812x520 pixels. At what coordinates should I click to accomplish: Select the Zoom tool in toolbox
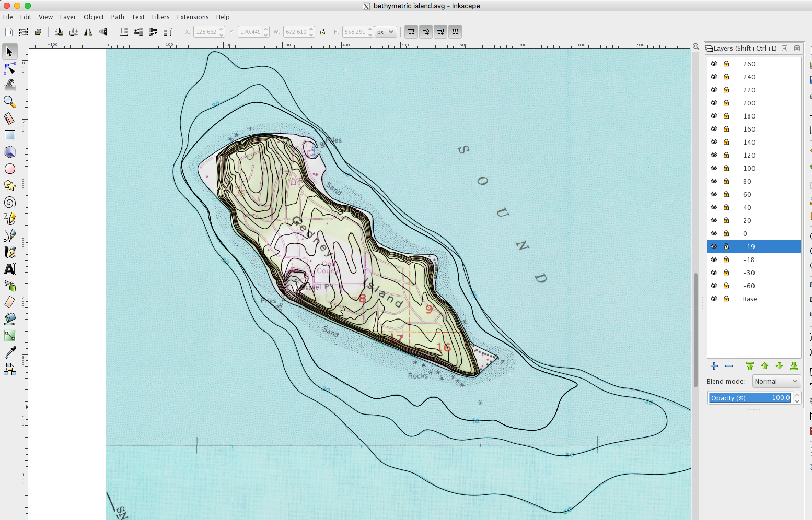pos(9,102)
